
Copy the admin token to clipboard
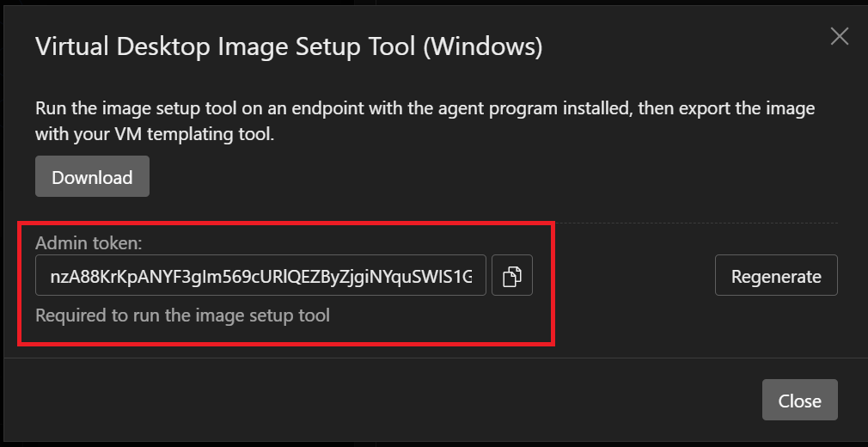click(x=512, y=276)
